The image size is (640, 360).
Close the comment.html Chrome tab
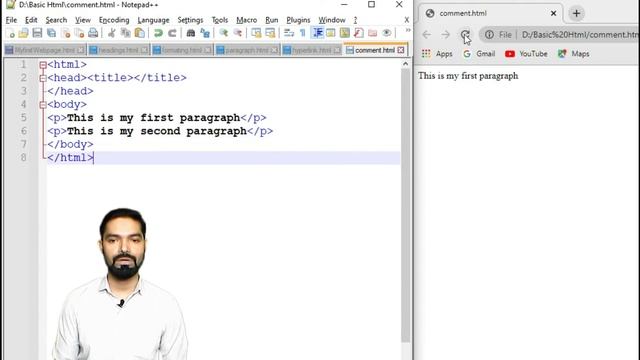click(553, 13)
